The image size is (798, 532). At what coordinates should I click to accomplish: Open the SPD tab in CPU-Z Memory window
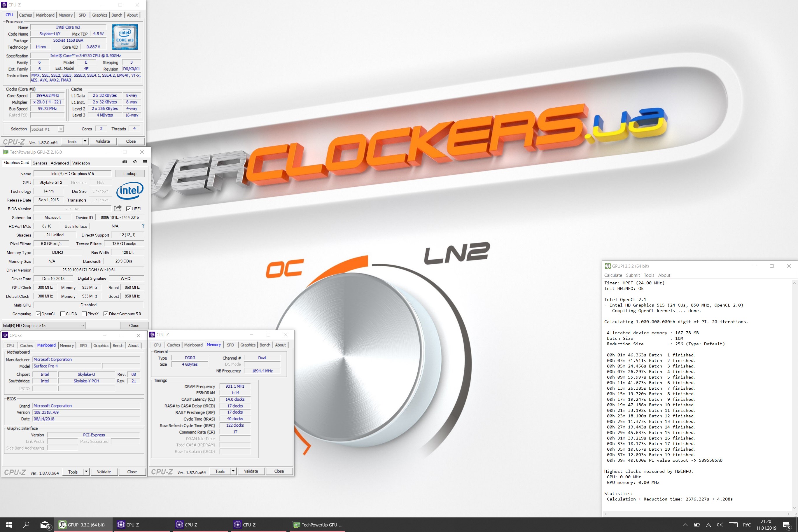230,345
